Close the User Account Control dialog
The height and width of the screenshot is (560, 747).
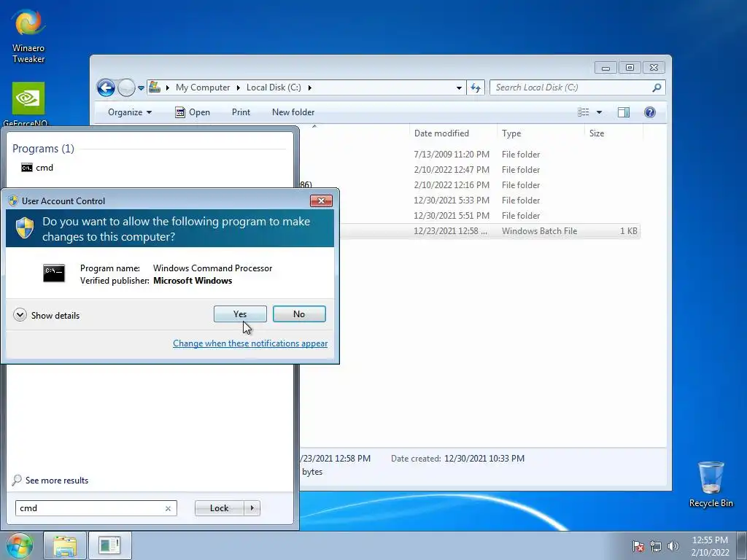pos(321,201)
